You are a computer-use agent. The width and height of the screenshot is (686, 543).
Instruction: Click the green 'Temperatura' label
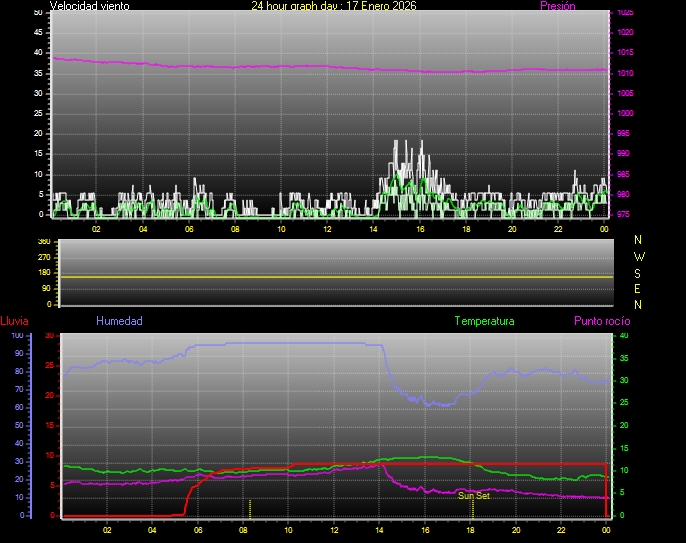(x=484, y=321)
